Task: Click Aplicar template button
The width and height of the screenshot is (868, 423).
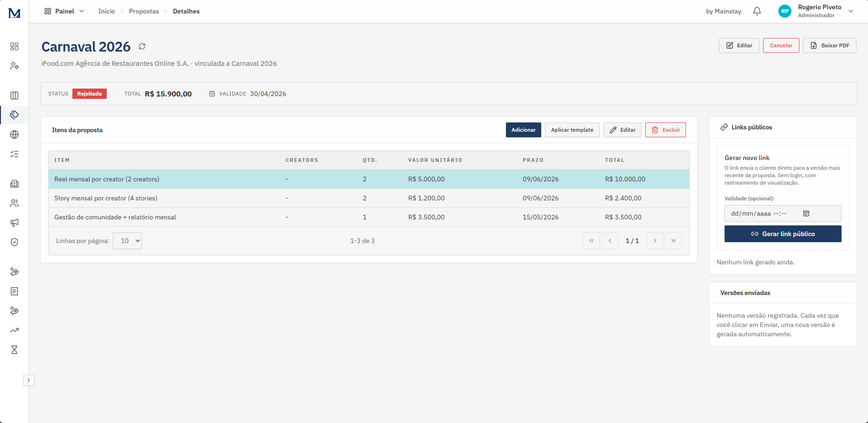Action: pyautogui.click(x=572, y=130)
